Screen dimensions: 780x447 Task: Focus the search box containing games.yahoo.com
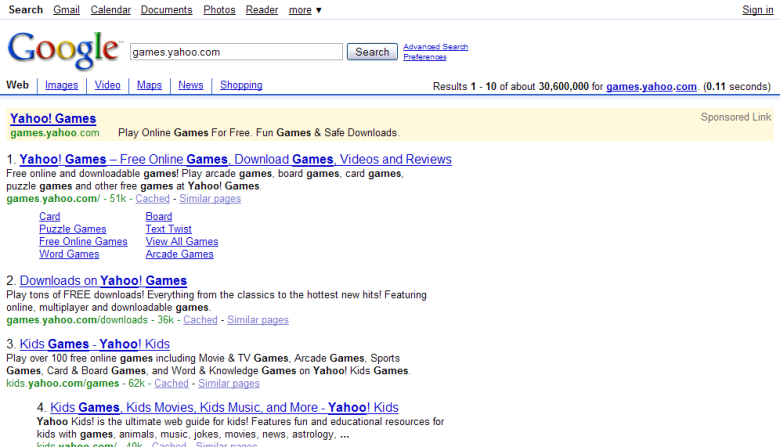236,52
